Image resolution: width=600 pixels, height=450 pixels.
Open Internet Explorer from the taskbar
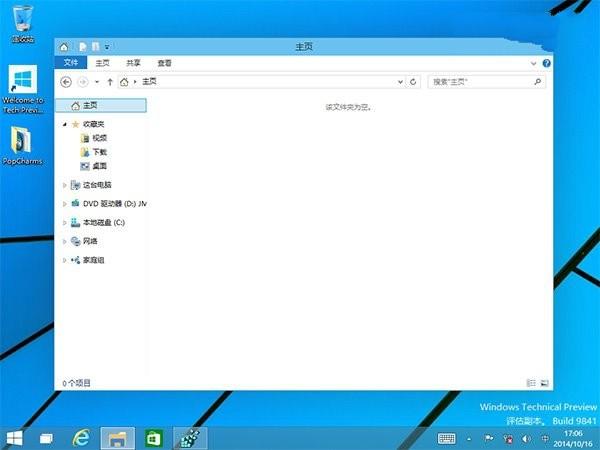click(82, 437)
